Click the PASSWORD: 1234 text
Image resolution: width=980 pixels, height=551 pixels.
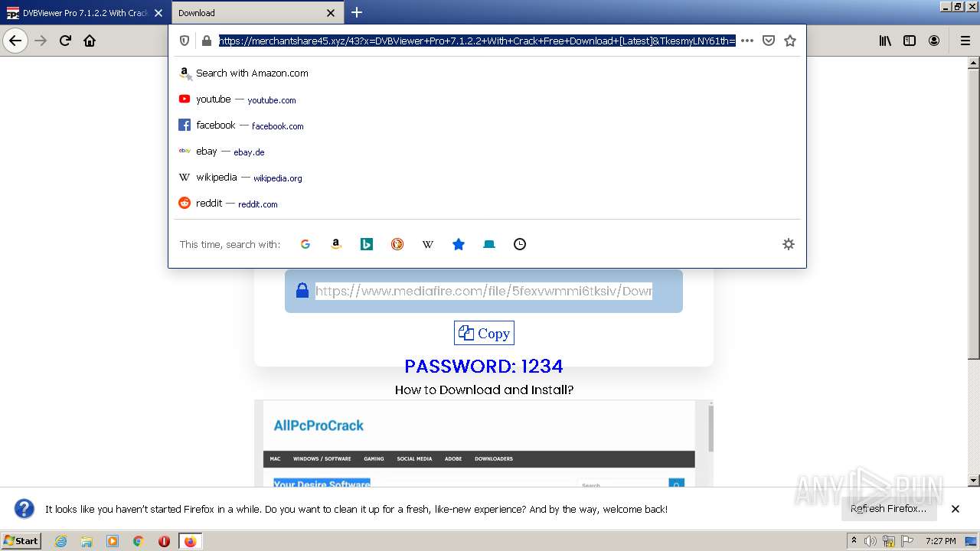coord(484,367)
